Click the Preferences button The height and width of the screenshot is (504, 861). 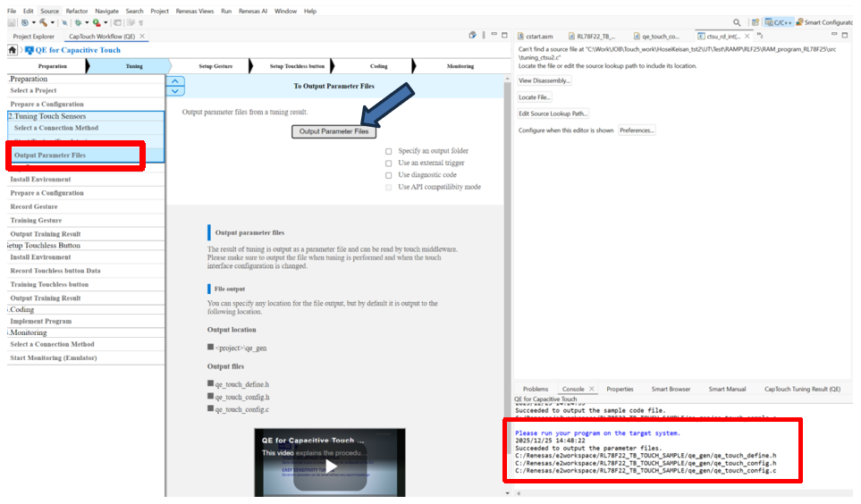(x=637, y=130)
